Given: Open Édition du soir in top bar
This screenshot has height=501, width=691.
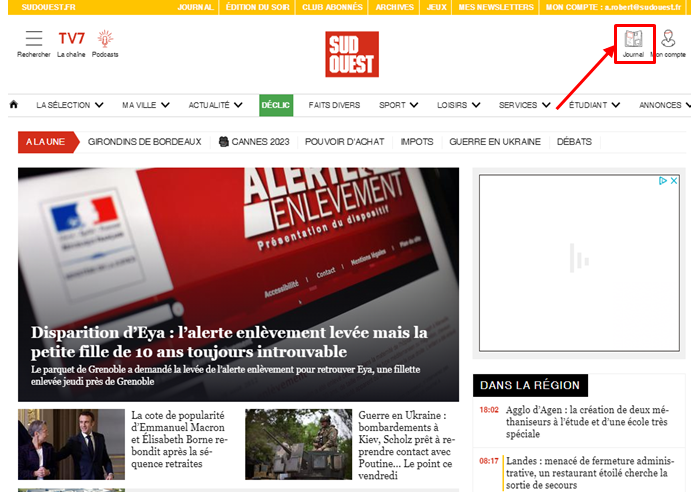Looking at the screenshot, I should 257,7.
